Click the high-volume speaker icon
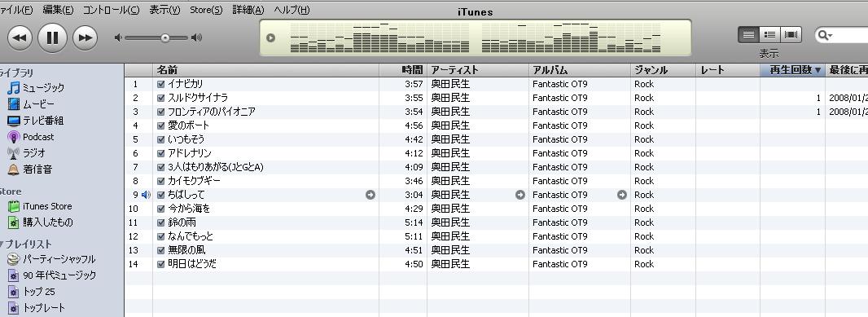 tap(196, 37)
